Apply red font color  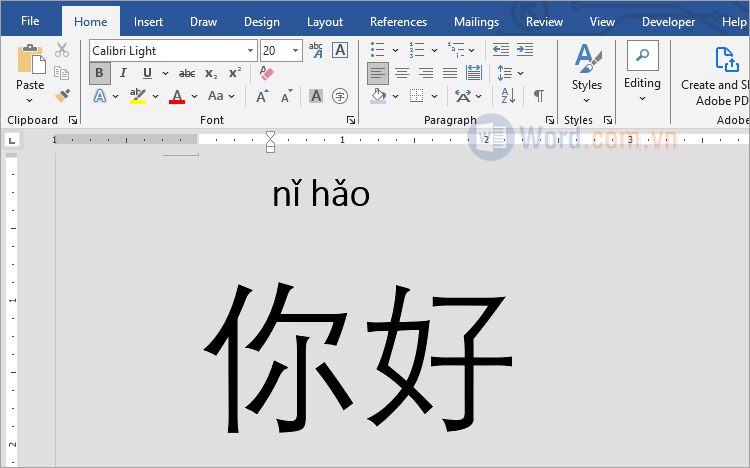[177, 96]
